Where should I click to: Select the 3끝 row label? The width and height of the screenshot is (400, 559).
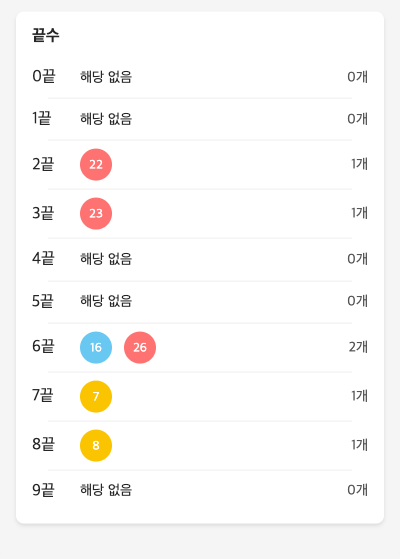(x=43, y=213)
